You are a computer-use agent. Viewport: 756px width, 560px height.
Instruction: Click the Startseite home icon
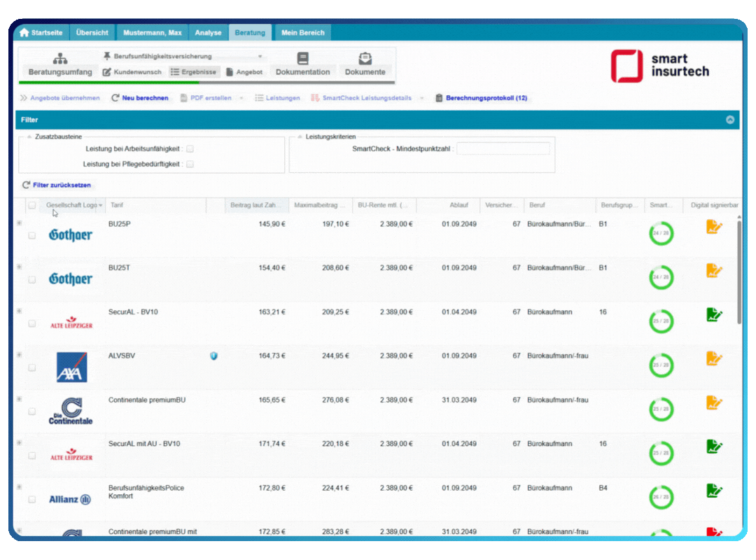(24, 33)
